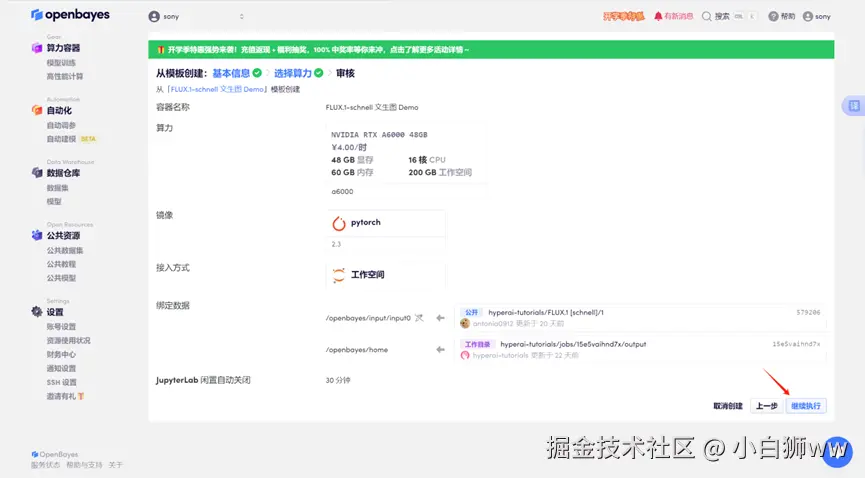The image size is (865, 478).
Task: Click the pytorch image logo
Action: coord(339,223)
